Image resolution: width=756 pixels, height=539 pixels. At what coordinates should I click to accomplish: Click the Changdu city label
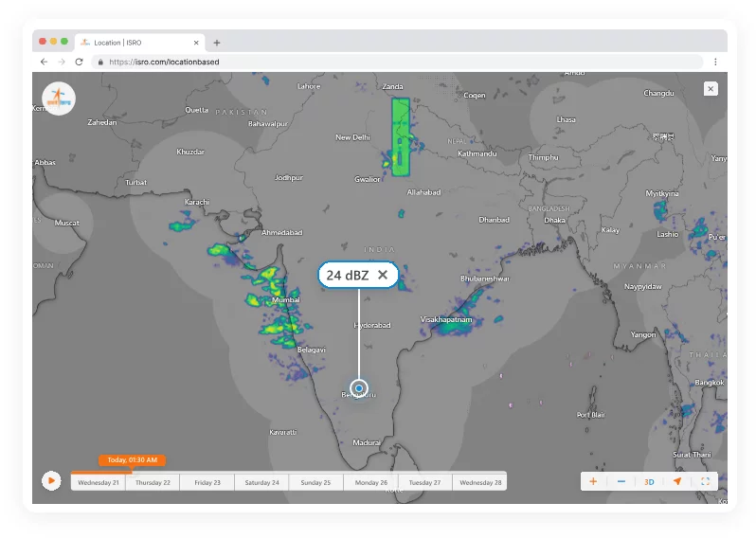click(x=658, y=94)
